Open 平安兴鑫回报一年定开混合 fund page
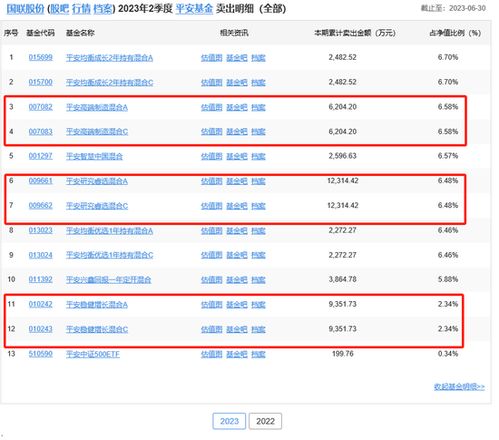Image resolution: width=499 pixels, height=440 pixels. [108, 280]
